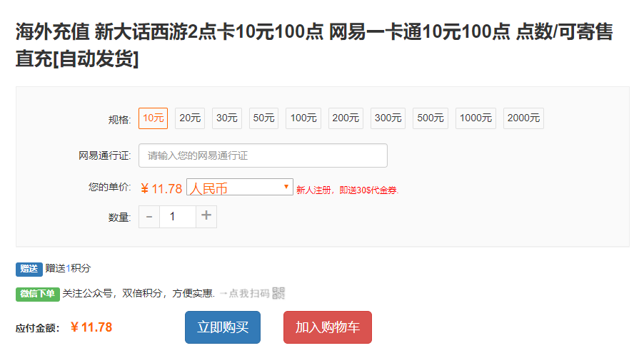Choose the 100元 specification option
Image resolution: width=644 pixels, height=363 pixels.
tap(303, 118)
